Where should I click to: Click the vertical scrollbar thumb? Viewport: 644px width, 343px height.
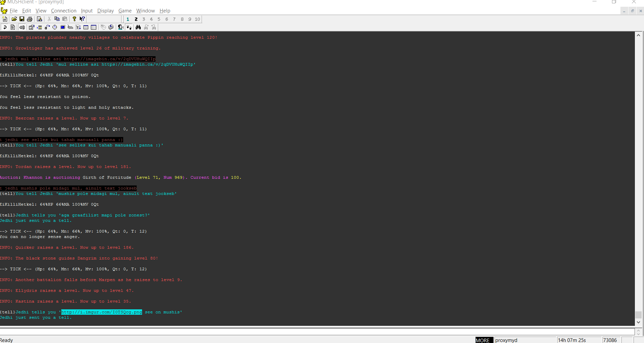pos(638,315)
